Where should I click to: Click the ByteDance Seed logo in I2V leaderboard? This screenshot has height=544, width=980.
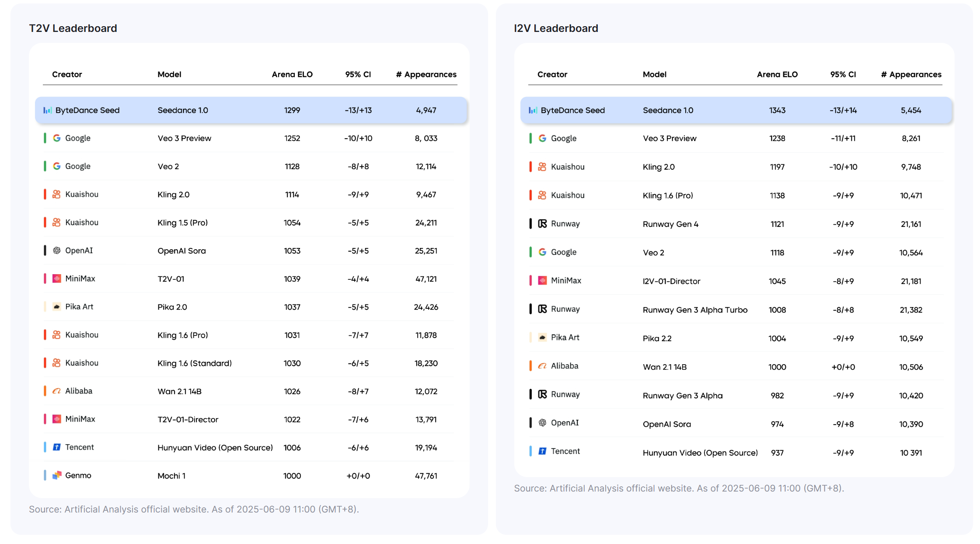[x=533, y=110]
